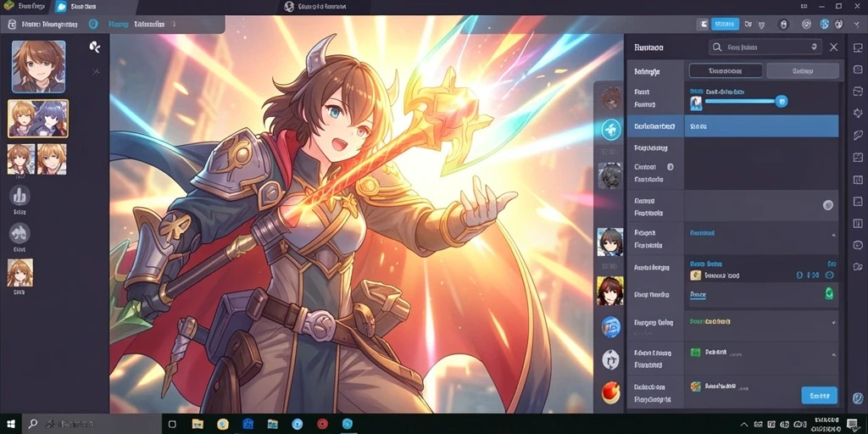The width and height of the screenshot is (868, 434).
Task: Select the large brown-haired portrait thumbnail
Action: point(39,66)
